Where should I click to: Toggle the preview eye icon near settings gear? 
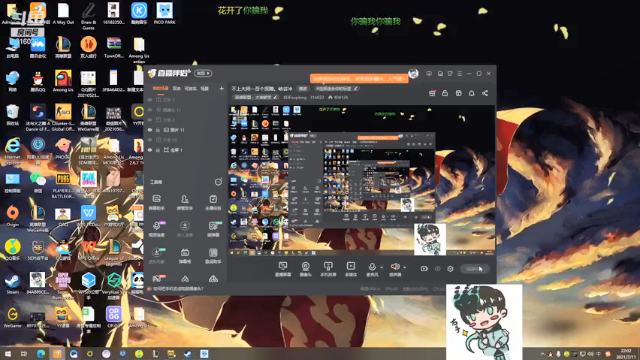438,269
